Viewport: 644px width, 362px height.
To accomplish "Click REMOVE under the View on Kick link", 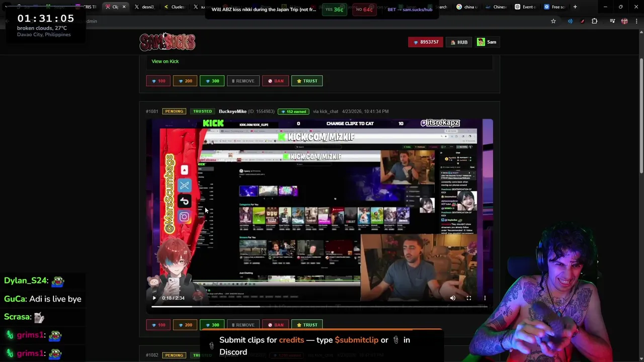I will [x=243, y=81].
